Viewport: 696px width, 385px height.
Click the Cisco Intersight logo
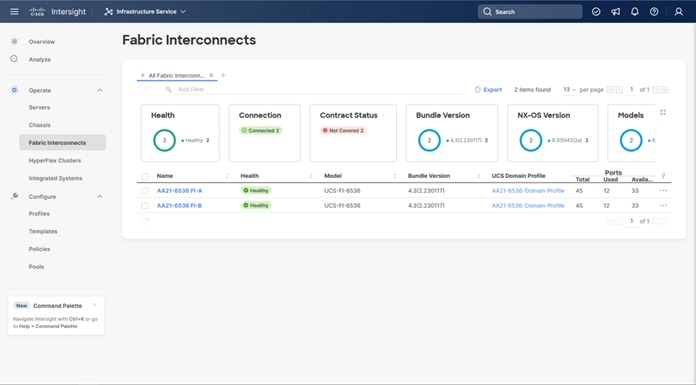click(57, 12)
